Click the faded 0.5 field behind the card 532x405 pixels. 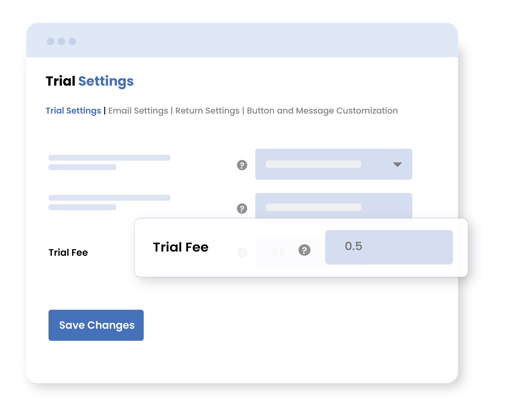278,252
